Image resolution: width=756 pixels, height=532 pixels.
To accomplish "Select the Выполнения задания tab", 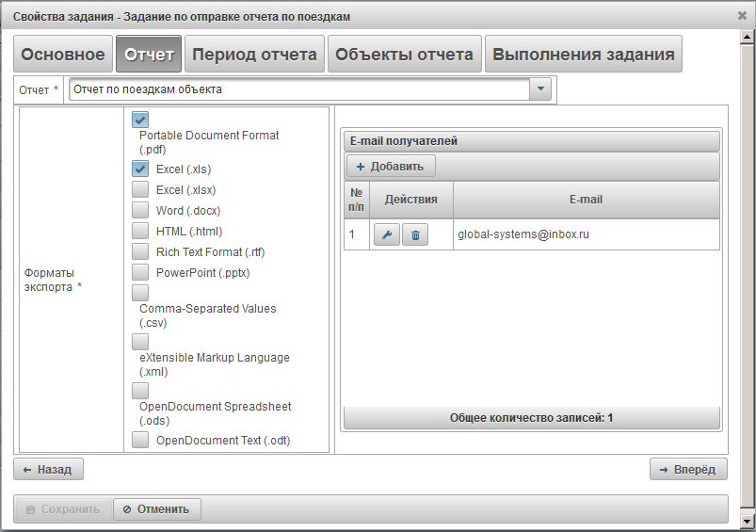I will [583, 55].
